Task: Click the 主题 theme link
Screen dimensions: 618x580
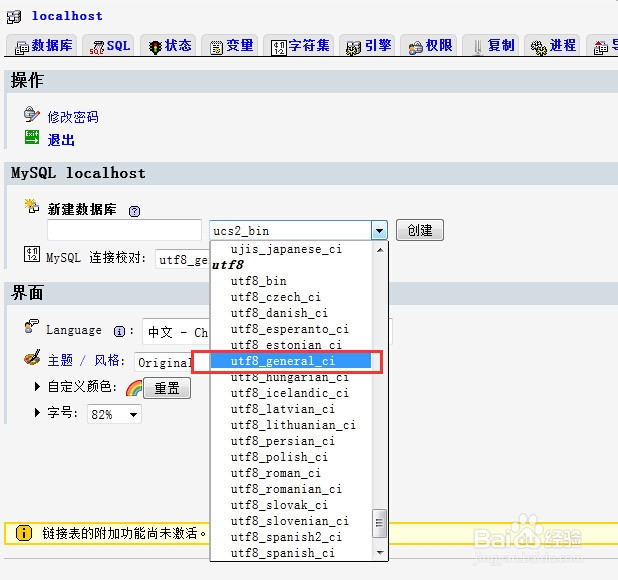Action: tap(60, 360)
